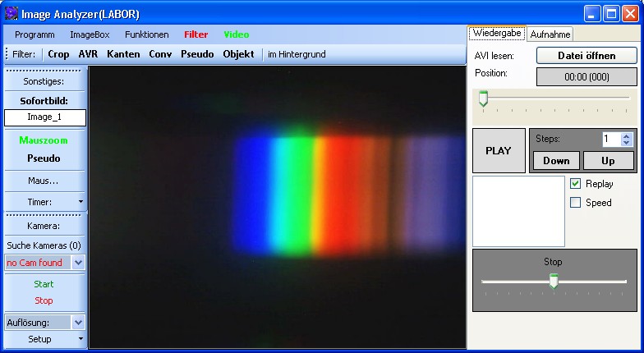Viewport: 644px width, 353px height.
Task: Open the Funktionen menu
Action: (x=146, y=34)
